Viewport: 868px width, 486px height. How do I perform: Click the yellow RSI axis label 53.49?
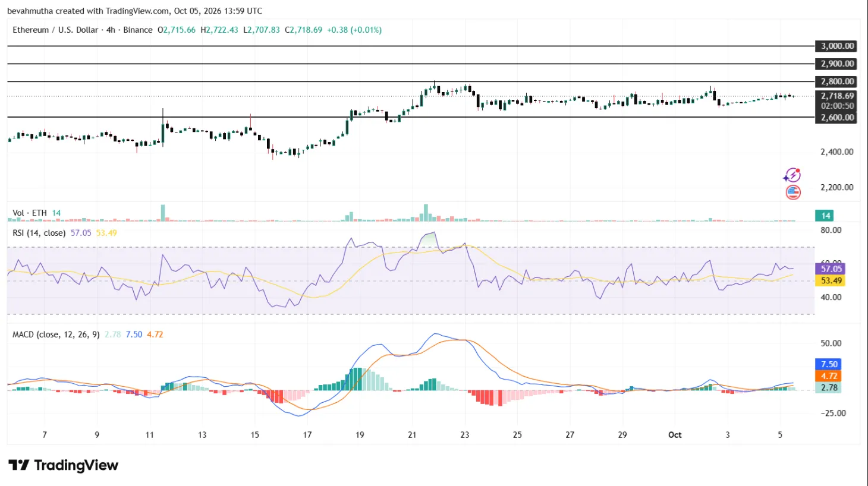tap(831, 280)
